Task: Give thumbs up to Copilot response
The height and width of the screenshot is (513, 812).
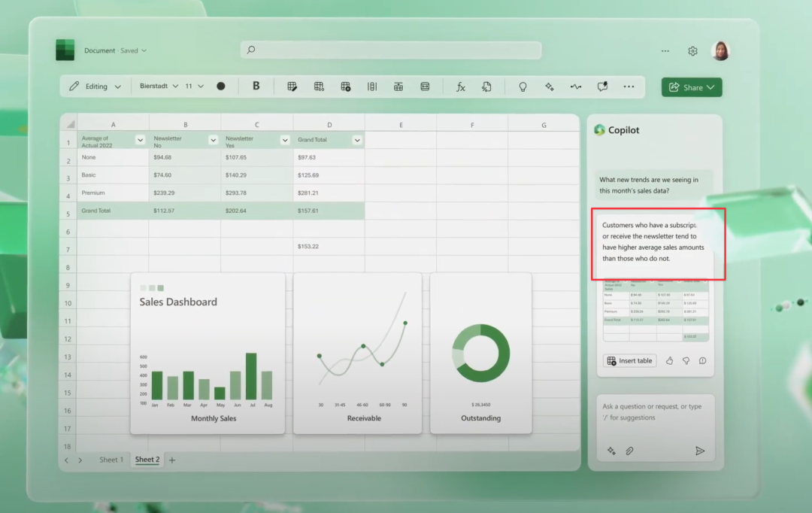Action: click(670, 360)
